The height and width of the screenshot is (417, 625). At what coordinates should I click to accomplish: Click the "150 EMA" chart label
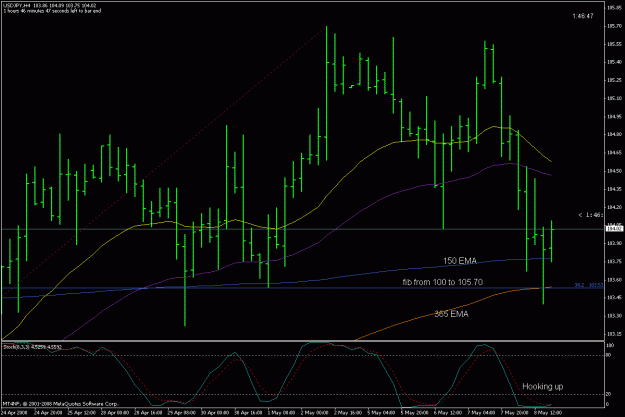460,261
